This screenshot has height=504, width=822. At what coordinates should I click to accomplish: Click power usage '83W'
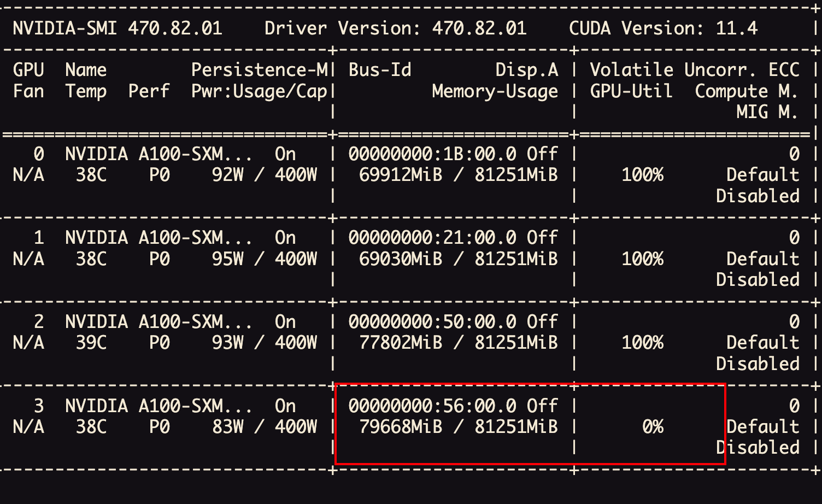tap(228, 426)
